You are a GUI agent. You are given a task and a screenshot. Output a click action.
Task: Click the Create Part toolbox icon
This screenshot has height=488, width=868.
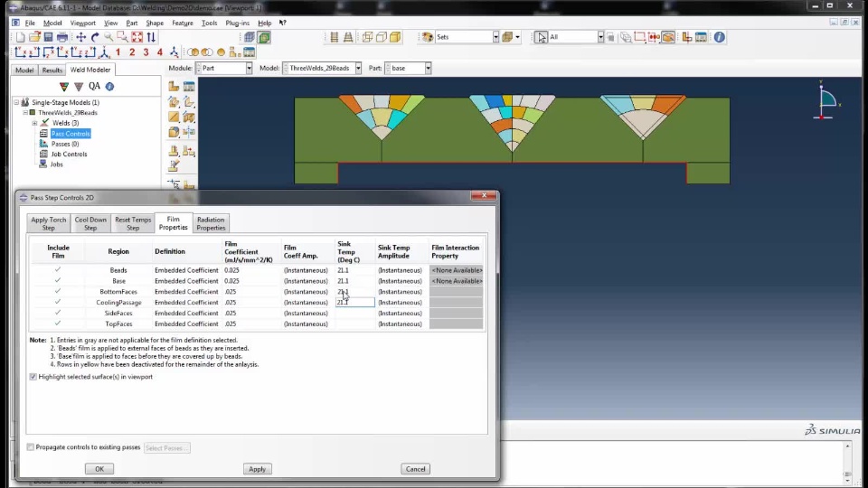pos(174,87)
